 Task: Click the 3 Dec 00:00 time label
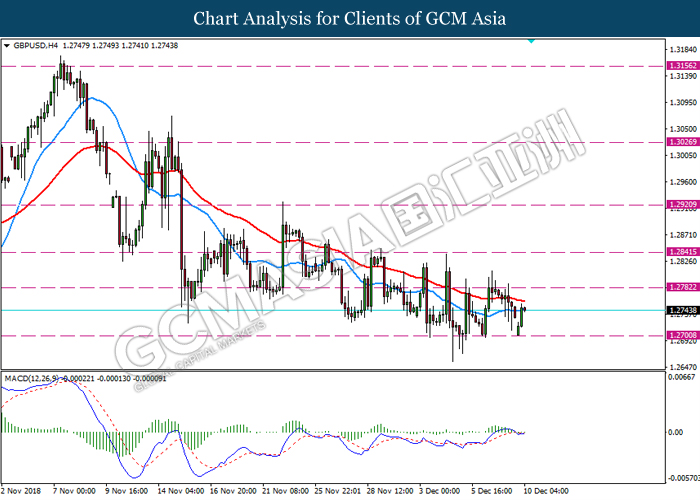440,491
